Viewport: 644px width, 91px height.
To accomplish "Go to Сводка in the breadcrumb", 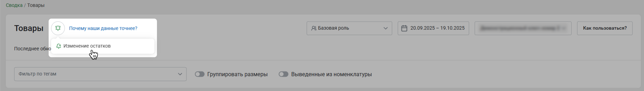I will (x=14, y=5).
